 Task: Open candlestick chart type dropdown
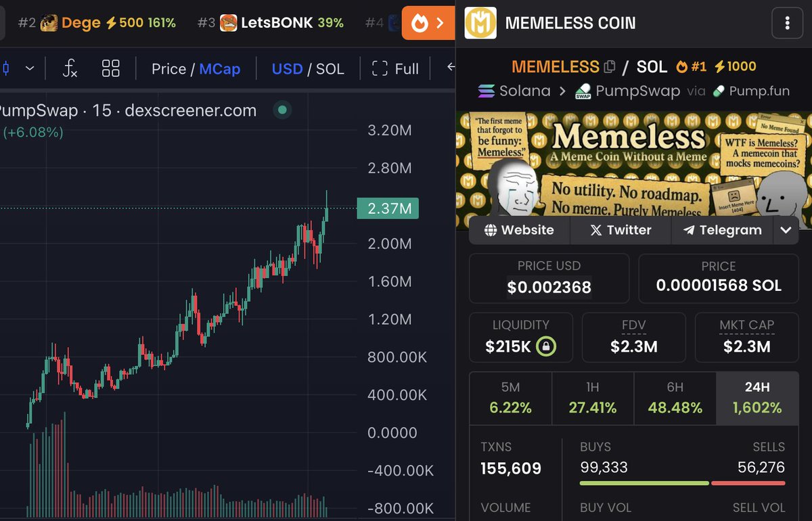tap(18, 68)
